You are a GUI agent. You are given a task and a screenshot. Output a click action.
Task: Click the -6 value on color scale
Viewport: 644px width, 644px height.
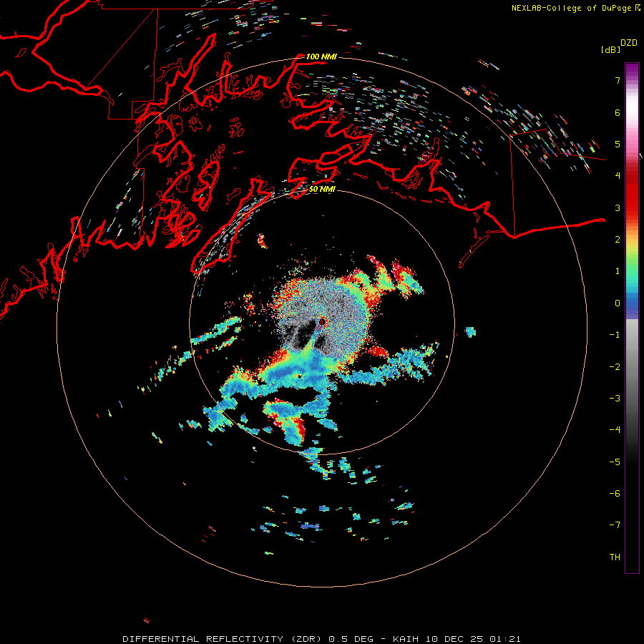pyautogui.click(x=615, y=494)
